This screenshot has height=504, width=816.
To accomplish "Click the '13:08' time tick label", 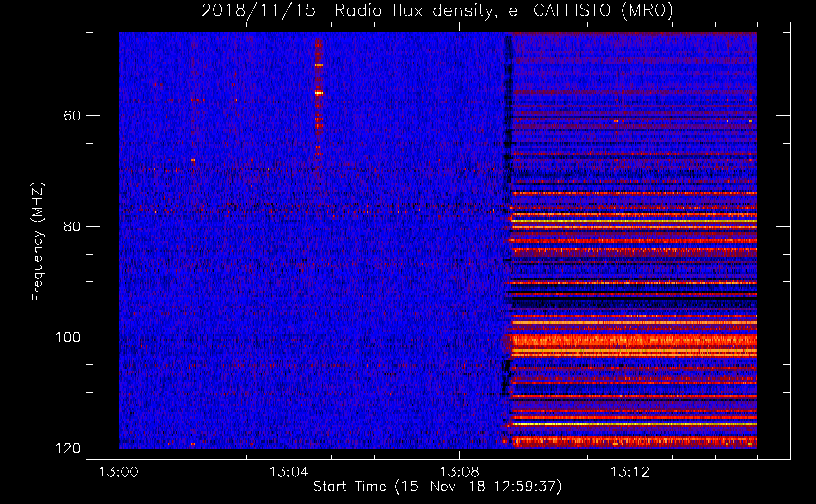I will coord(459,472).
